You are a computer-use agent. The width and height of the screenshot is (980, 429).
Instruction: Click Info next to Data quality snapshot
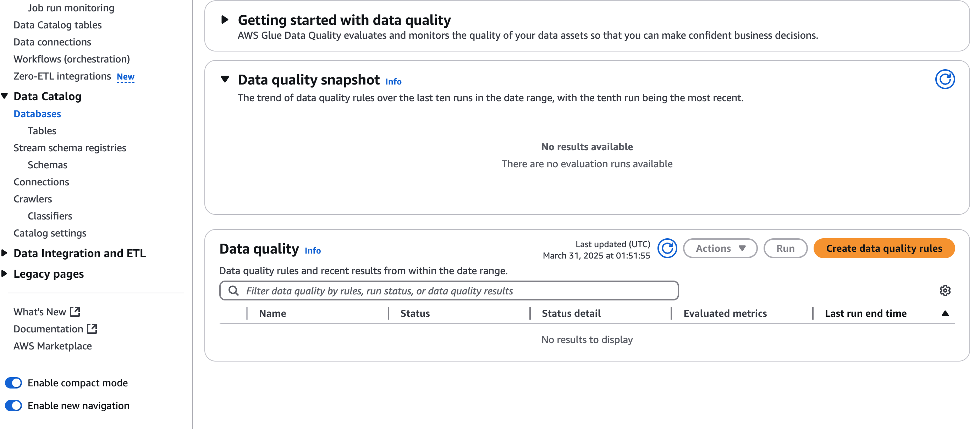[393, 81]
